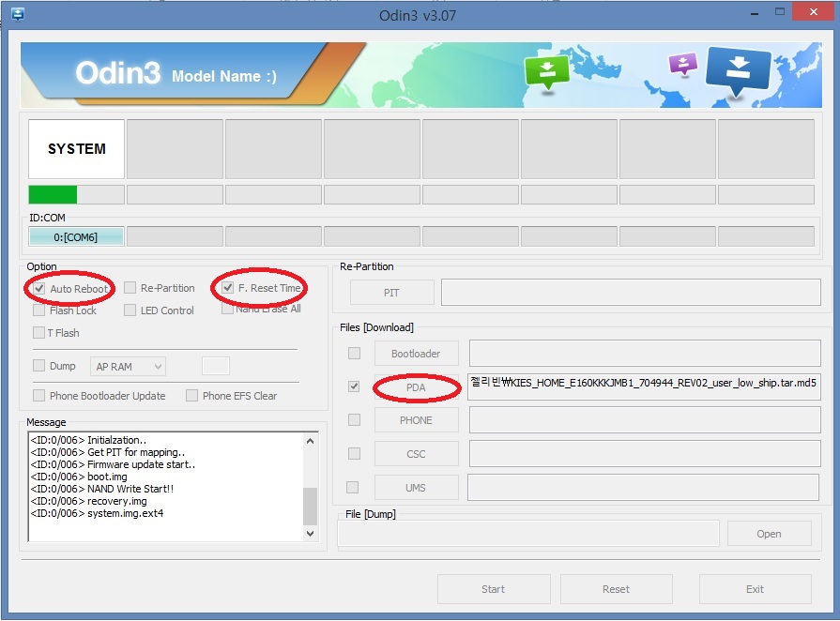The image size is (840, 621).
Task: Click the Odin3 app icon in title bar
Action: tap(17, 14)
